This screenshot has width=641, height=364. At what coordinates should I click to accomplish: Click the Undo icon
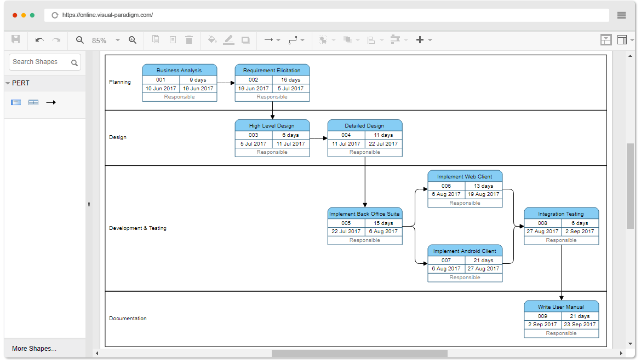38,39
